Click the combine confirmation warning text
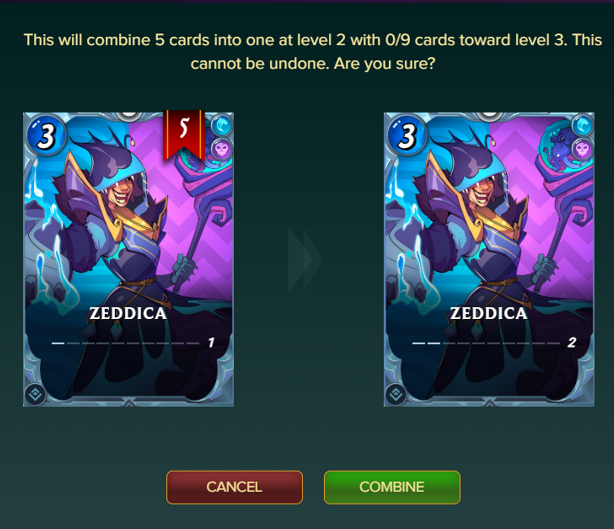 tap(312, 52)
